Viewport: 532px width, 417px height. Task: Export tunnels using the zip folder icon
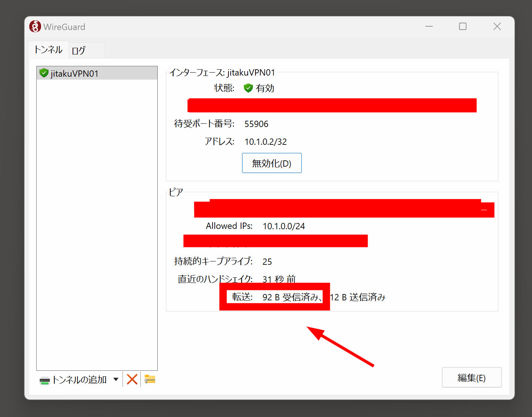[x=150, y=379]
